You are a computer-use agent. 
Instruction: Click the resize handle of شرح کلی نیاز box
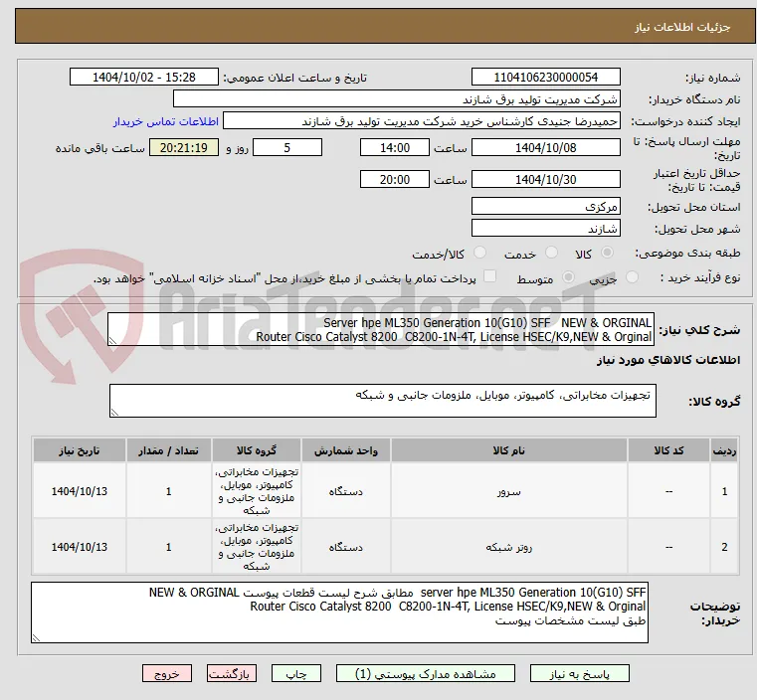point(112,341)
